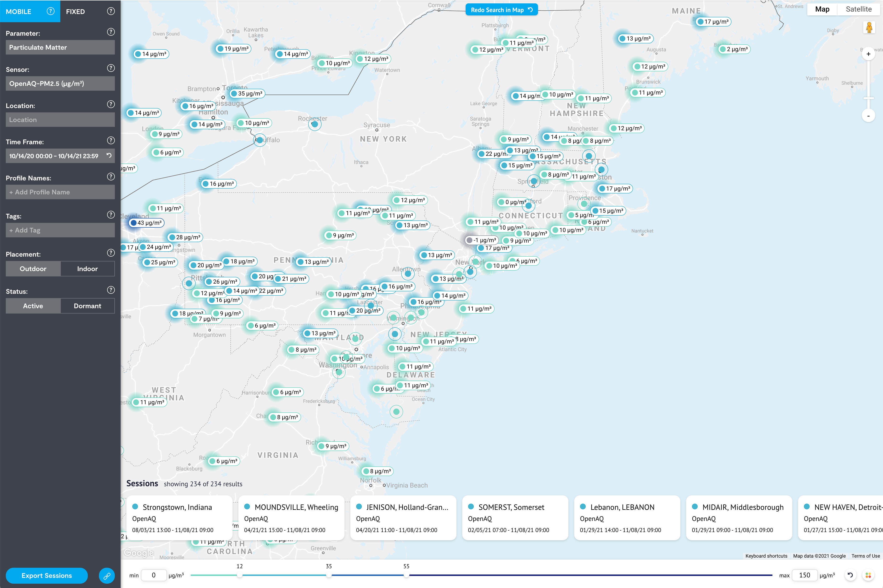The height and width of the screenshot is (588, 883).
Task: Open Lebanon, LEBANON session card
Action: pyautogui.click(x=627, y=518)
